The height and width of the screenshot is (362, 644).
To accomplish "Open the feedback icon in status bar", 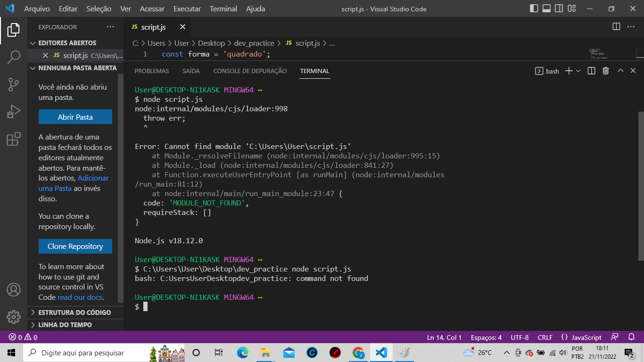I will coord(614,337).
